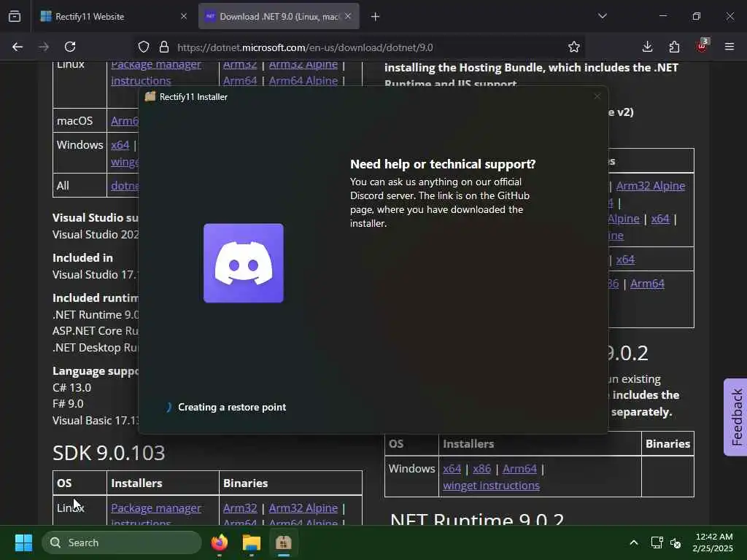The width and height of the screenshot is (747, 560).
Task: Click x86 in lower right Windows installers row
Action: 481,469
